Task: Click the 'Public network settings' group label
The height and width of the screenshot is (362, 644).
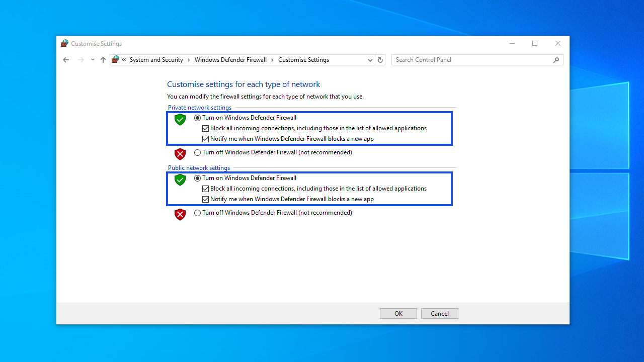Action: (x=199, y=168)
